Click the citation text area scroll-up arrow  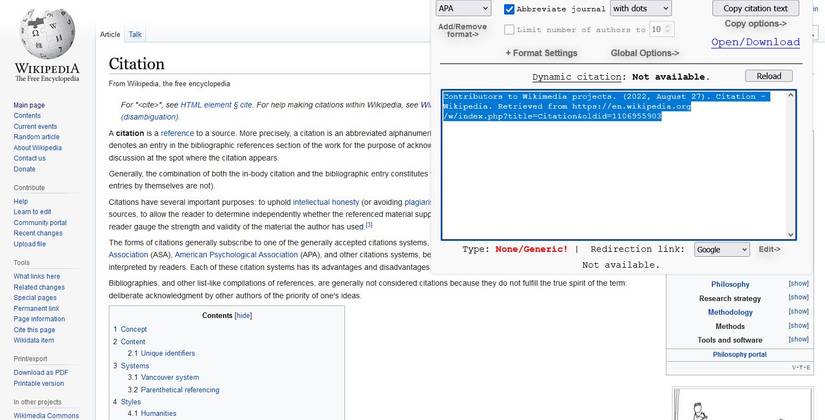[x=791, y=95]
